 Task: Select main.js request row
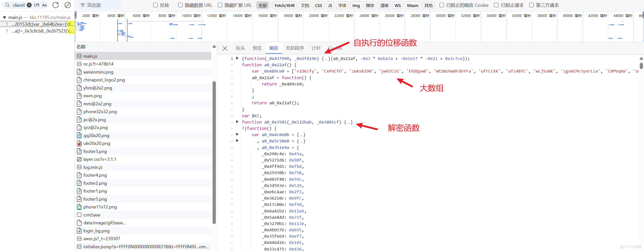pos(143,56)
